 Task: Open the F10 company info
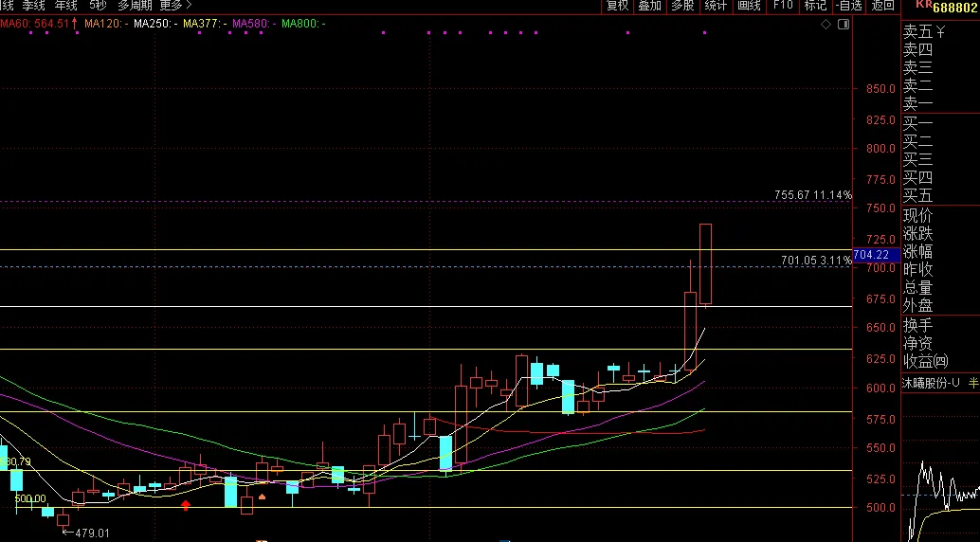pyautogui.click(x=783, y=6)
